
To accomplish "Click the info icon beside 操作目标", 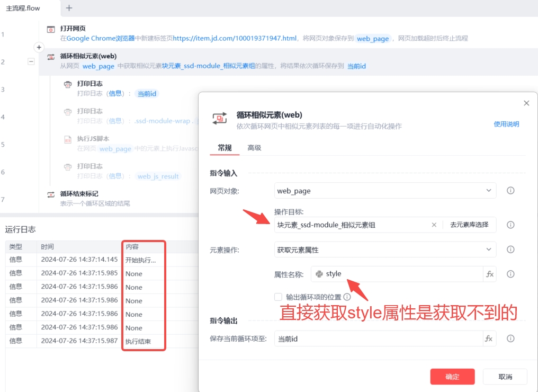I will tap(510, 225).
